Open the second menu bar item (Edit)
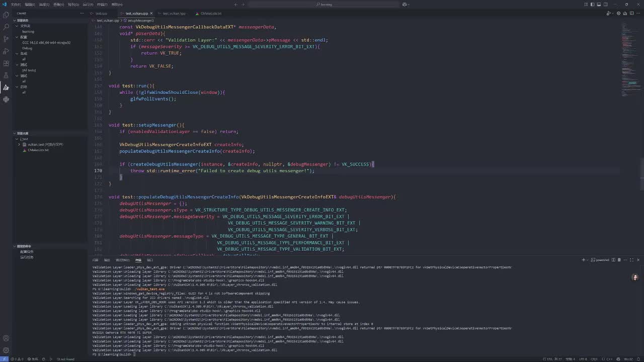 tap(30, 5)
